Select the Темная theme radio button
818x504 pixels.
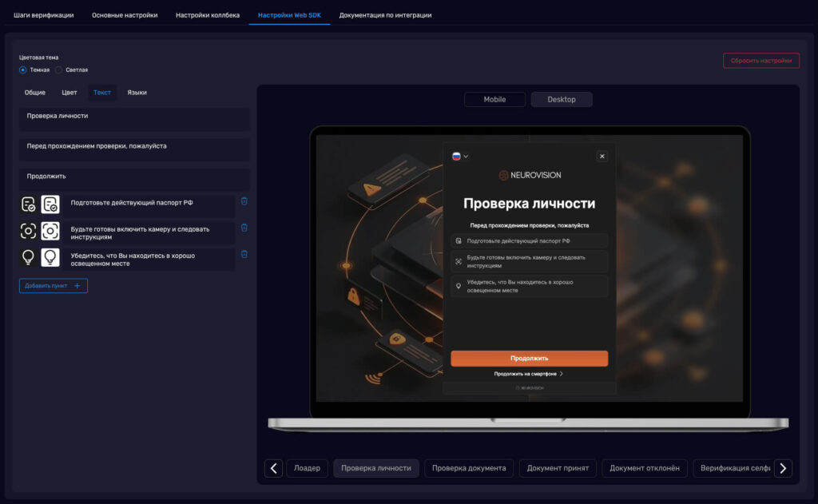tap(23, 70)
